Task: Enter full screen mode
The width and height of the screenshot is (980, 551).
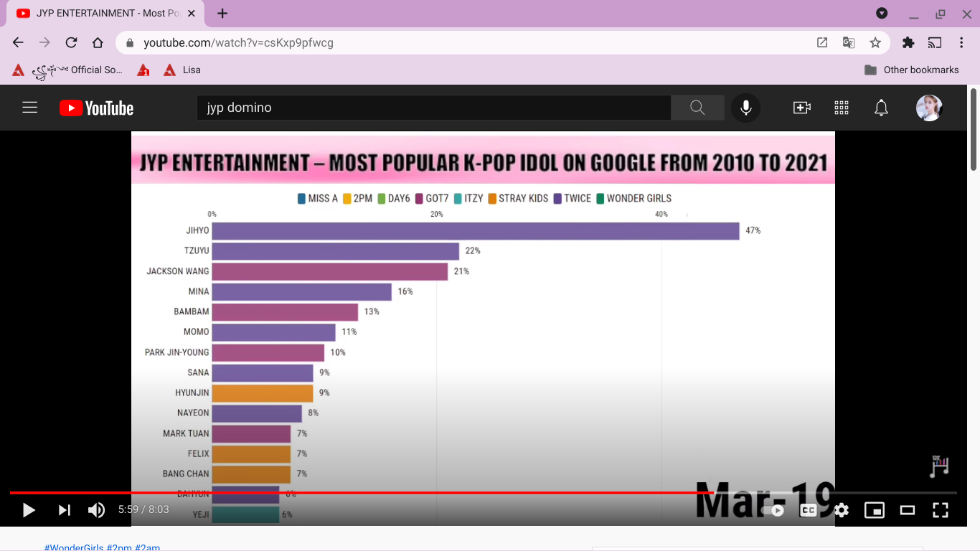Action: [941, 510]
